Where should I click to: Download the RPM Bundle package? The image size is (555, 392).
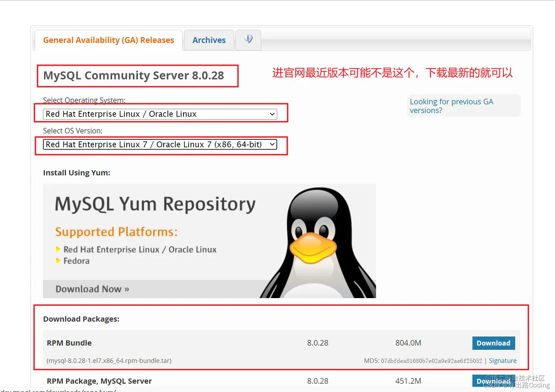(493, 343)
